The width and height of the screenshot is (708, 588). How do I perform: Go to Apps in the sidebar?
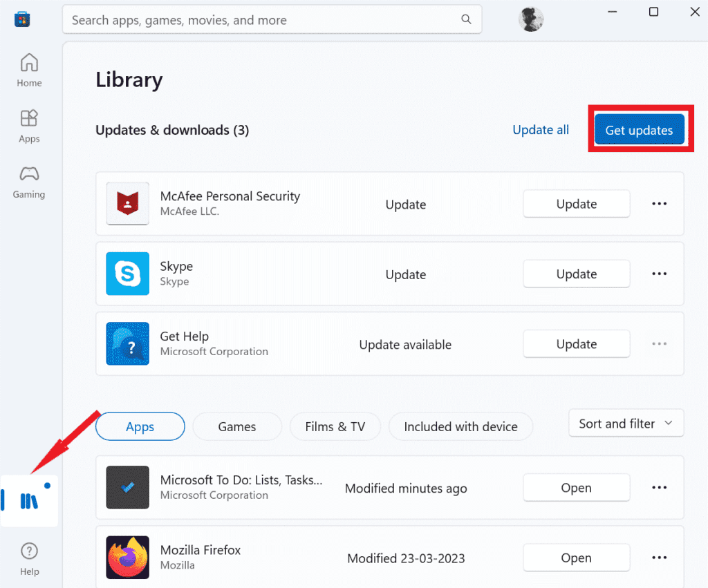click(29, 126)
